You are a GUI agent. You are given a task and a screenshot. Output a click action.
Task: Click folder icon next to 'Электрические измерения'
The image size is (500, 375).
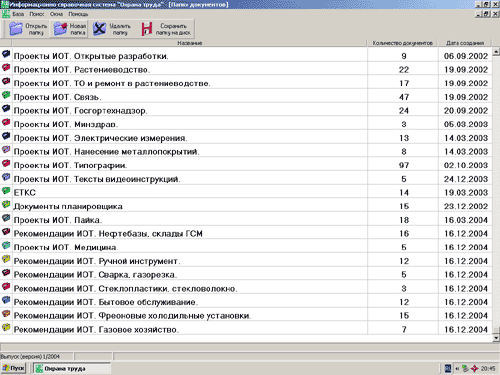(6, 136)
